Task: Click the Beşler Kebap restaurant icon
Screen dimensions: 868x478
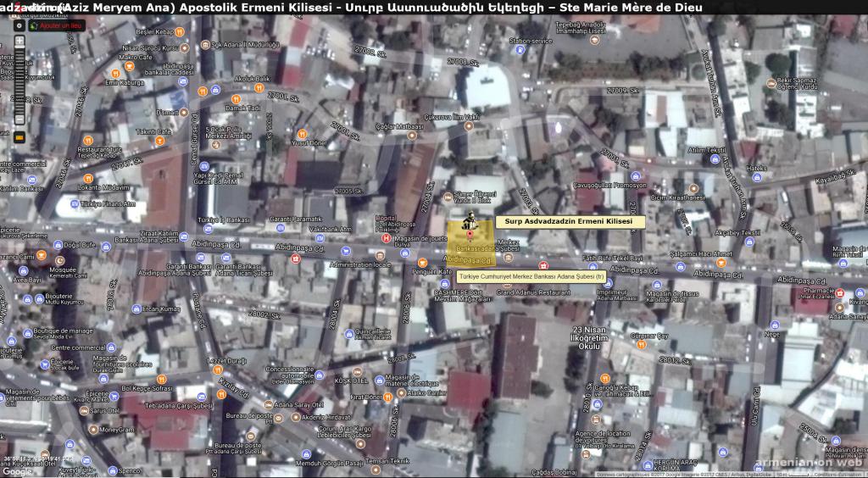Action: [x=180, y=32]
